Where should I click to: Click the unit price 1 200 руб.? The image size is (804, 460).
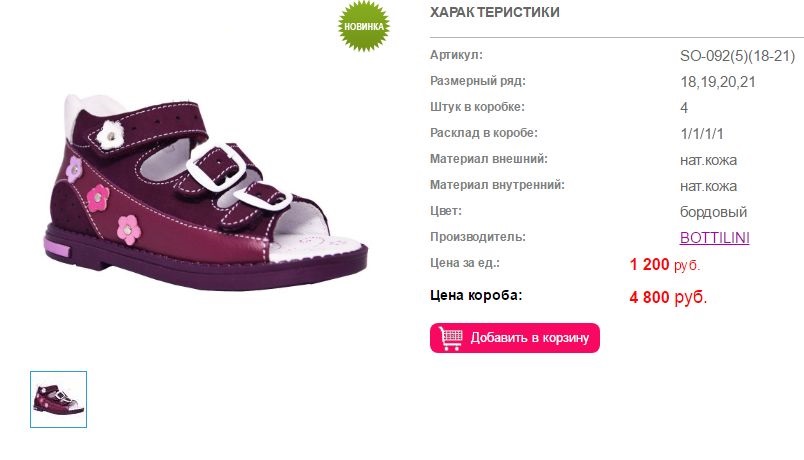coord(665,265)
